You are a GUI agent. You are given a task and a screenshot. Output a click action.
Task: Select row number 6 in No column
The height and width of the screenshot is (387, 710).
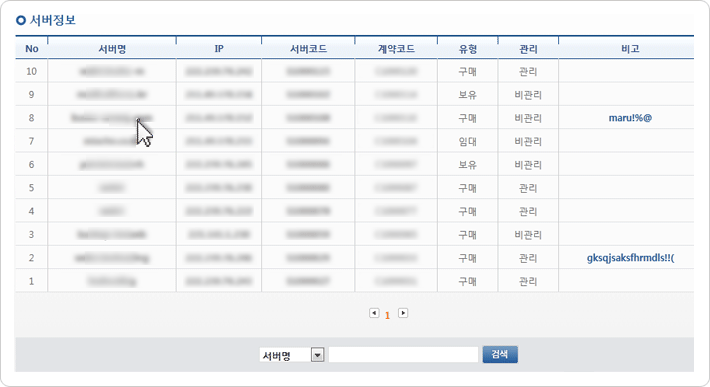point(31,164)
